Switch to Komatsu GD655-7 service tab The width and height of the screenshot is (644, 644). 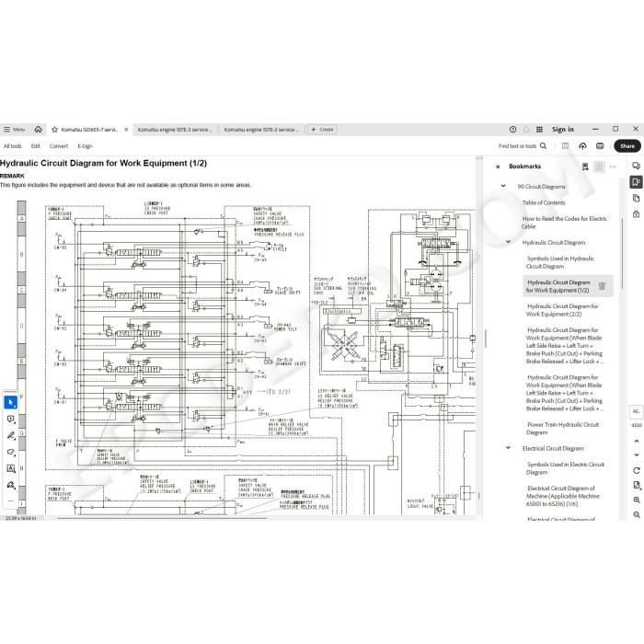pos(89,130)
